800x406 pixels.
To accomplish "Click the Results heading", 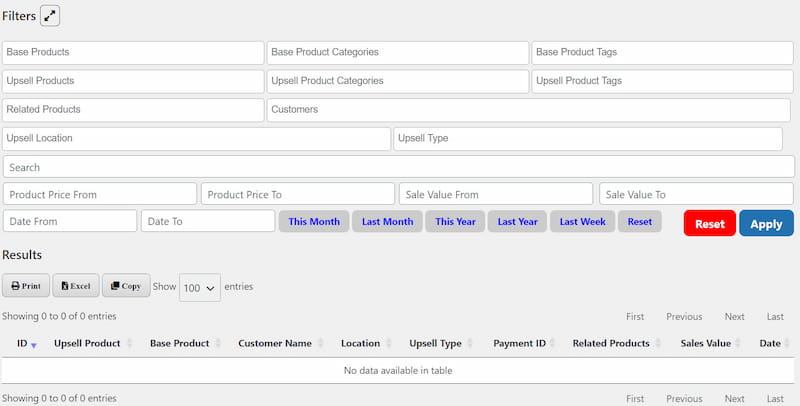I will tap(22, 255).
